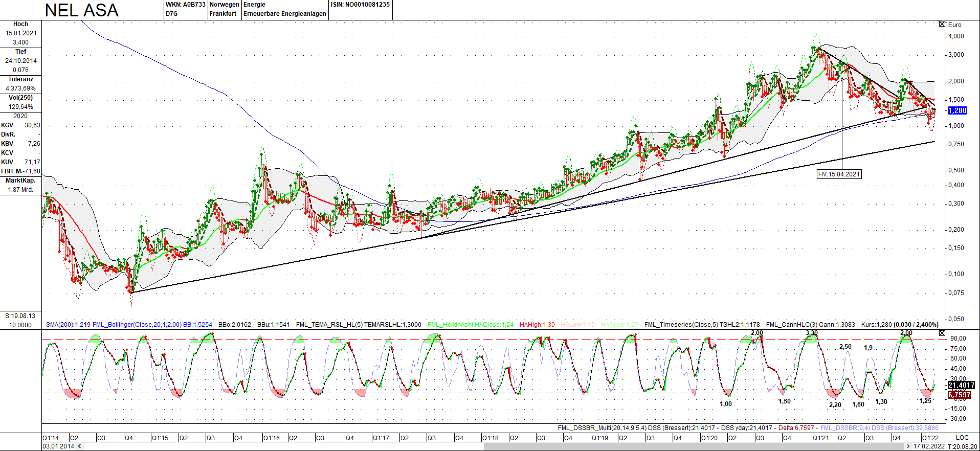980x451 pixels.
Task: Click the 0,050 price axis label
Action: pos(956,319)
